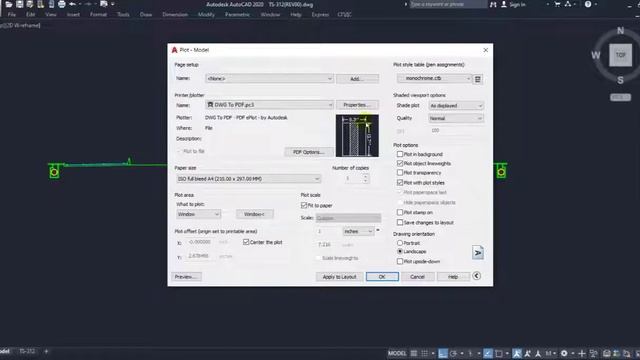Click the Preview button

[186, 277]
